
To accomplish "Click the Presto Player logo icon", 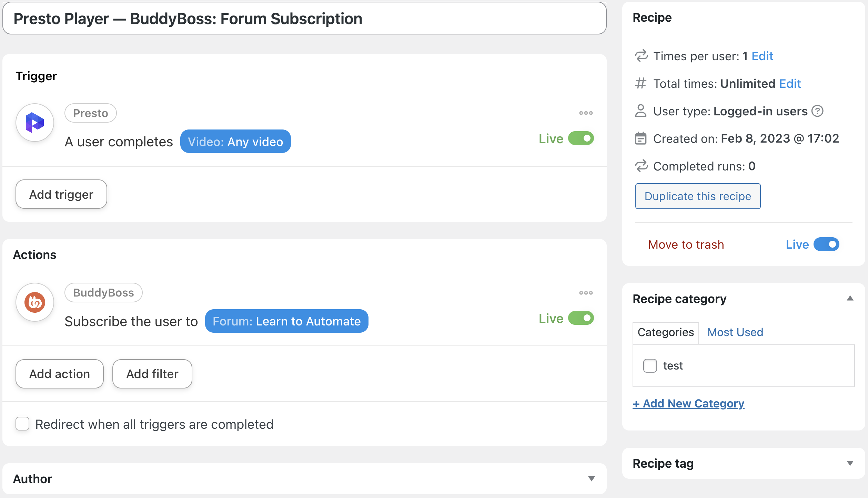I will click(35, 123).
